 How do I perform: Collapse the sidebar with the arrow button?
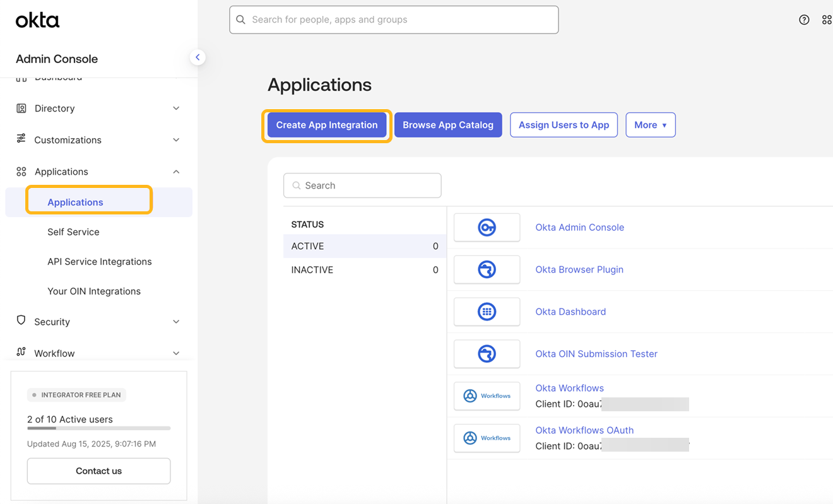198,57
